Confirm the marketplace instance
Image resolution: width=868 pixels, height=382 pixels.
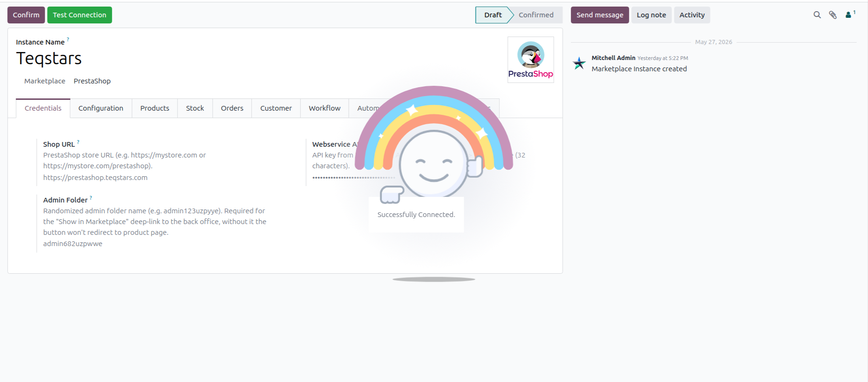tap(26, 15)
